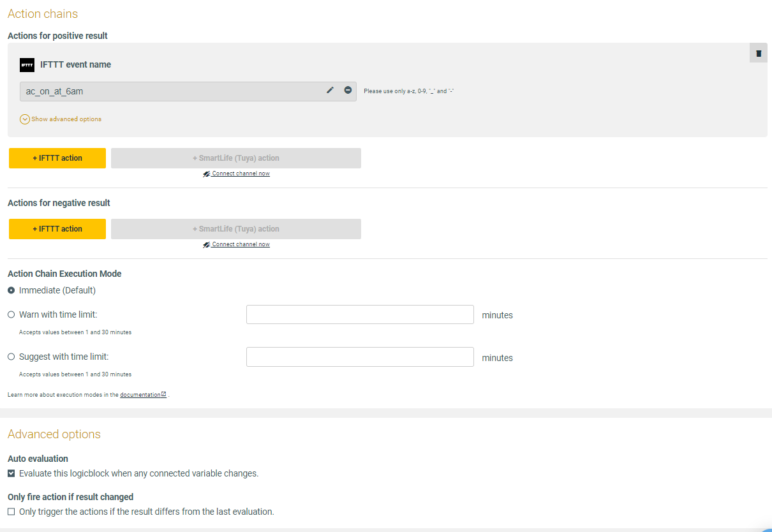Select Immediate (Default) execution mode

[x=11, y=290]
